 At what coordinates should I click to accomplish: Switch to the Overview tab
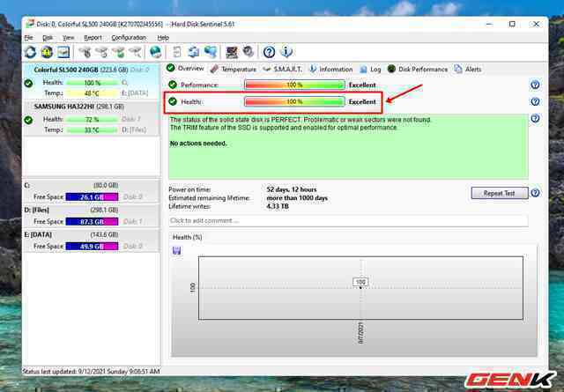click(186, 69)
